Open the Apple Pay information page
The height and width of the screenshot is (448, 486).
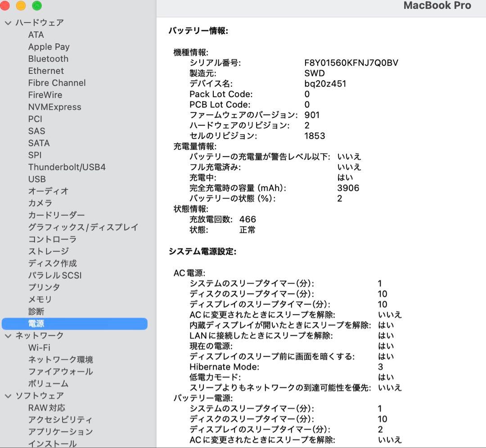(49, 46)
